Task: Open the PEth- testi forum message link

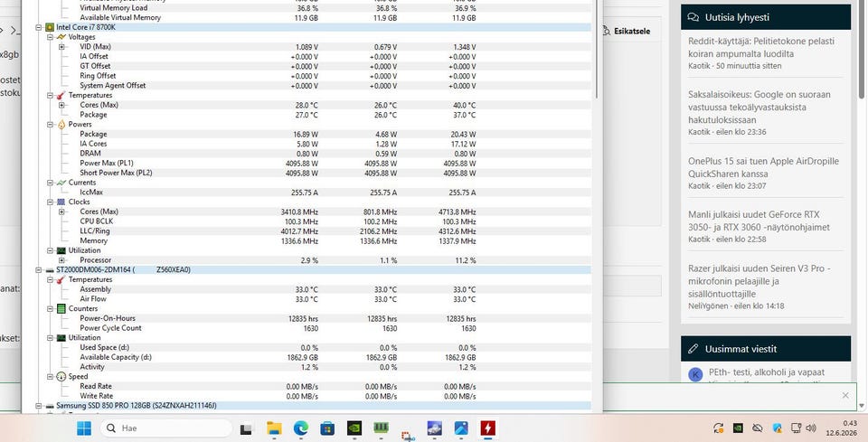Action: [767, 372]
